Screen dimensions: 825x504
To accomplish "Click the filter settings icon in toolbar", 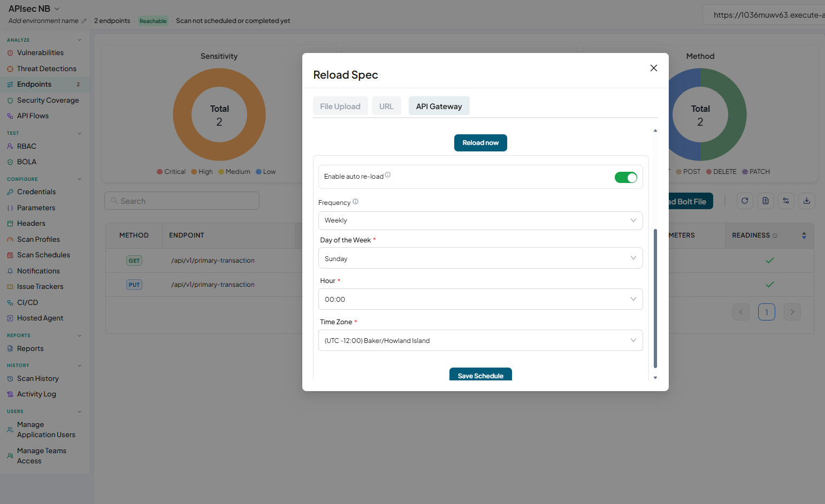I will 786,201.
